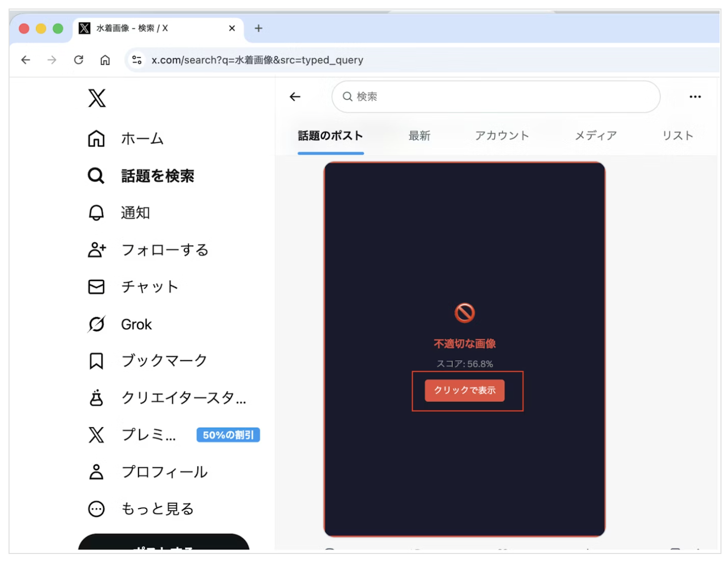The width and height of the screenshot is (728, 561).
Task: Open ホーム from the sidebar
Action: point(142,139)
